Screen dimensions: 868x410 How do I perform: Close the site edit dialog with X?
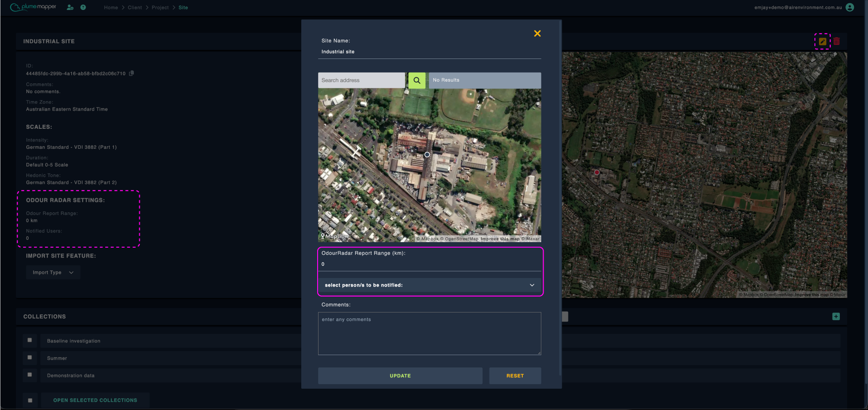point(537,34)
